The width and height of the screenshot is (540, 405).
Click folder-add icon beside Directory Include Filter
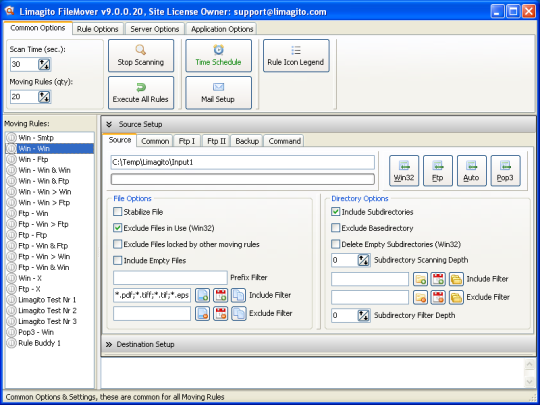click(x=420, y=279)
